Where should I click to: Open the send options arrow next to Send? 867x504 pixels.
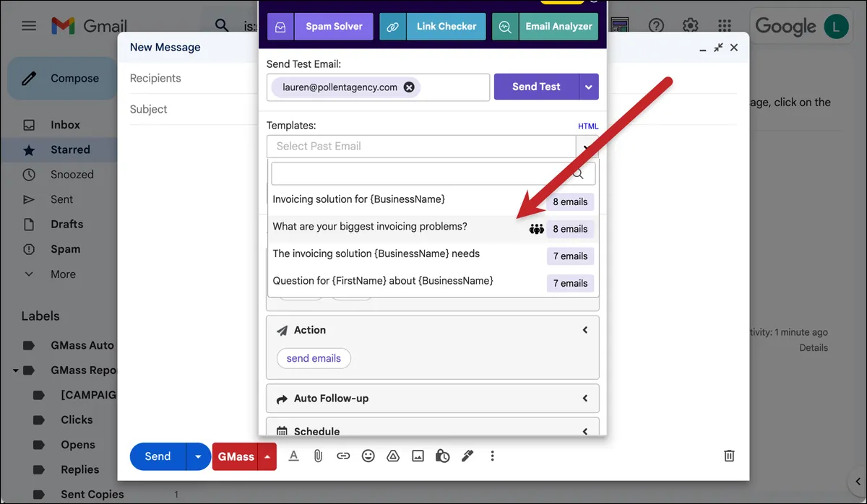click(x=199, y=456)
